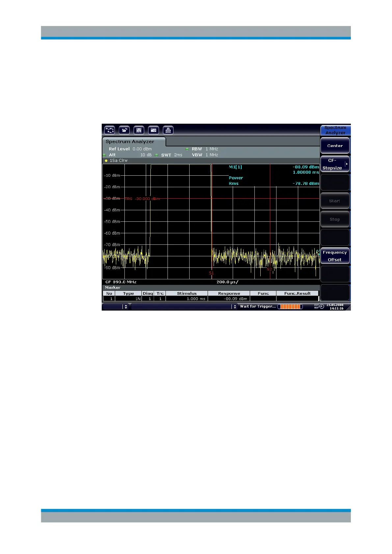This screenshot has height=554, width=392.
Task: Open a saved file with the folder icon
Action: pyautogui.click(x=124, y=130)
